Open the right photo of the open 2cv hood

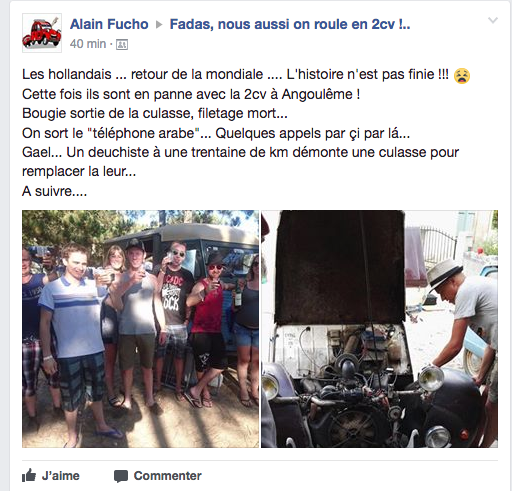[x=379, y=329]
